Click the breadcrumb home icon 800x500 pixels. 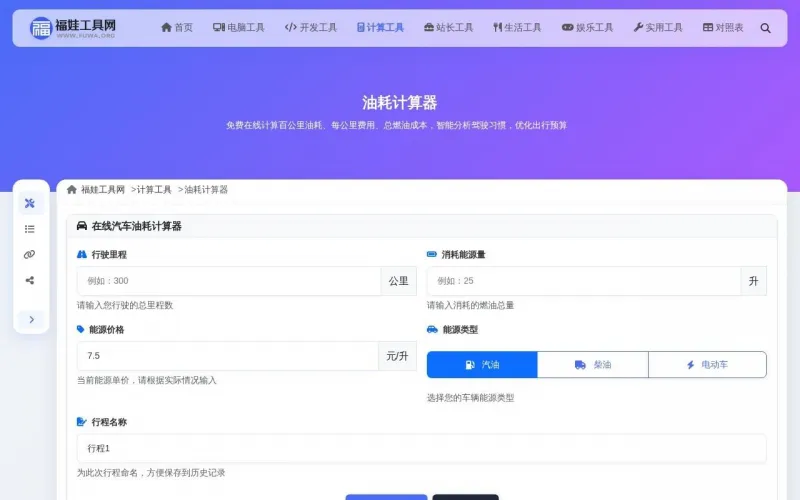click(x=72, y=190)
